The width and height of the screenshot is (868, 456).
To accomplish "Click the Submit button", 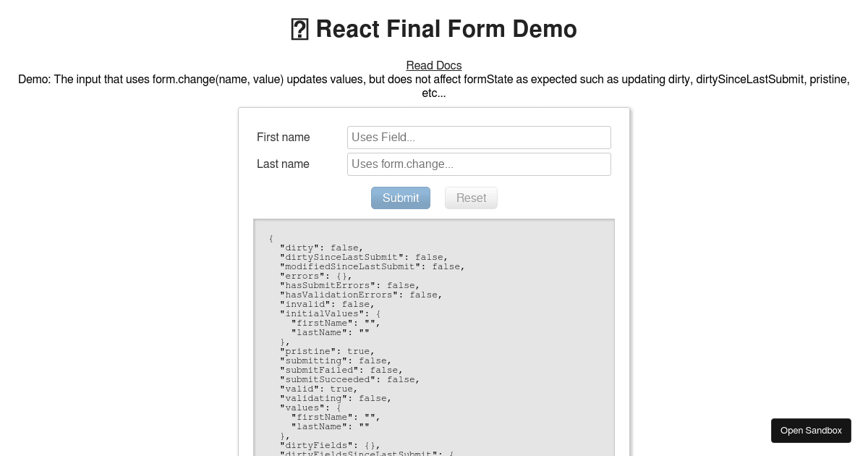I will 400,198.
